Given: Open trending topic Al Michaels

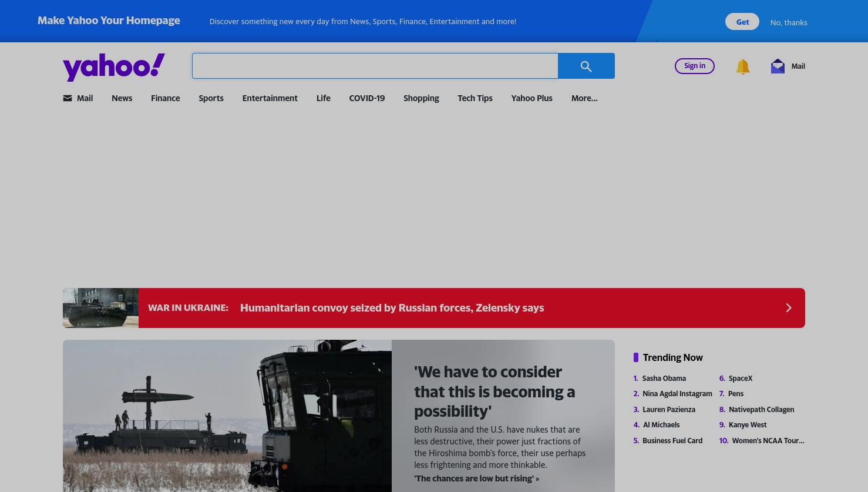Looking at the screenshot, I should click(661, 425).
